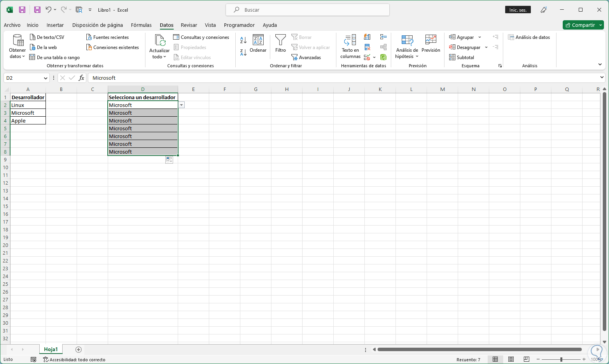Click the Name Box showing D2

pyautogui.click(x=27, y=78)
